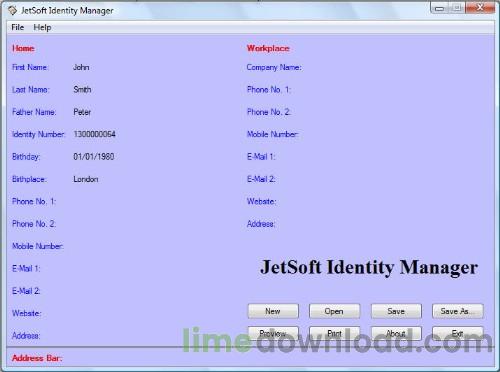Click the Exit button
Viewport: 500px width, 372px height.
458,333
